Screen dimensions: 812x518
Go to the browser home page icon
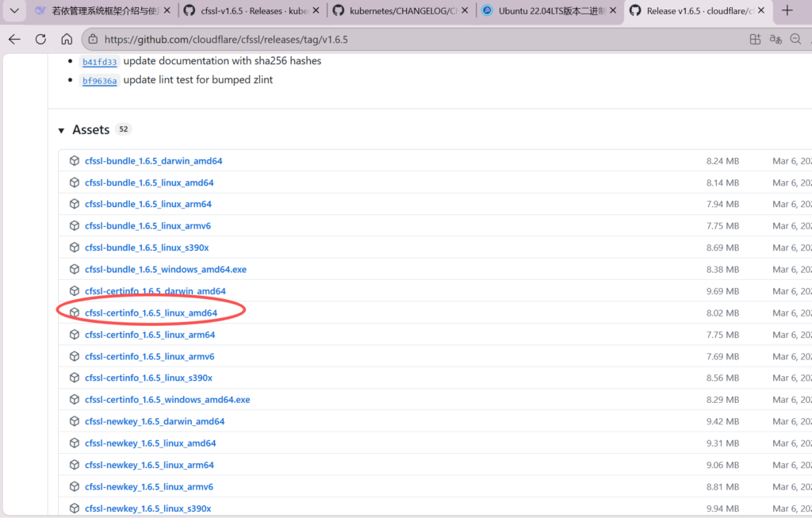tap(67, 39)
